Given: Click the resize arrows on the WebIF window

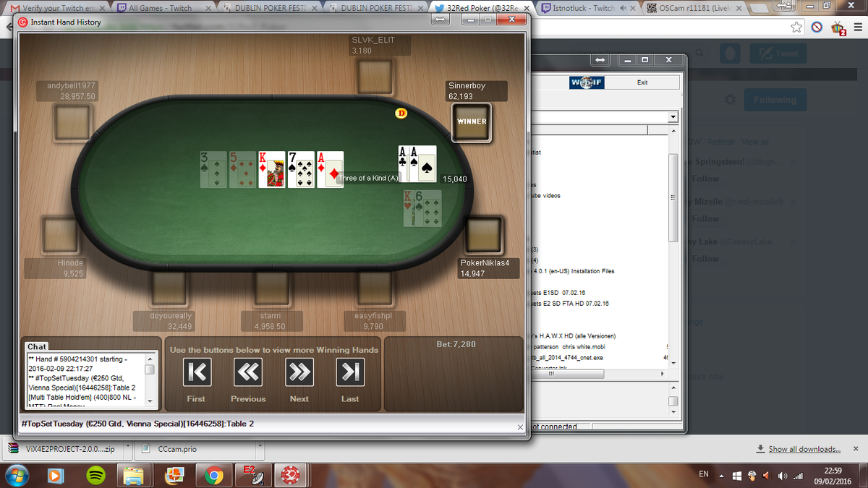Looking at the screenshot, I should point(600,59).
